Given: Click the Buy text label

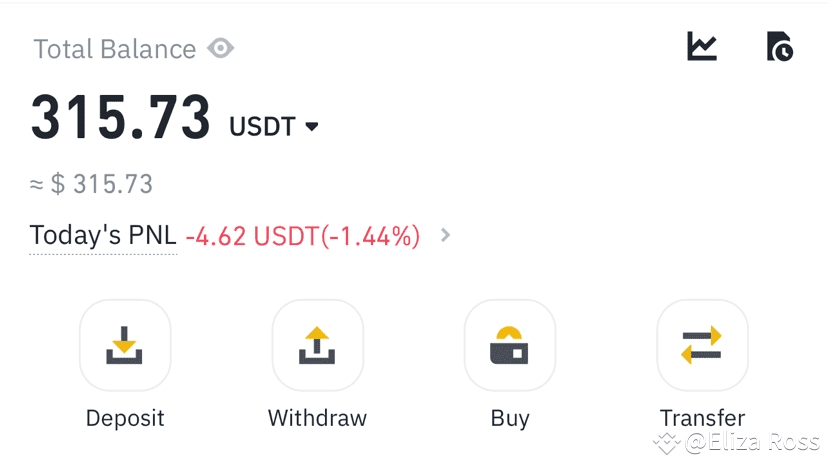Looking at the screenshot, I should pos(510,419).
